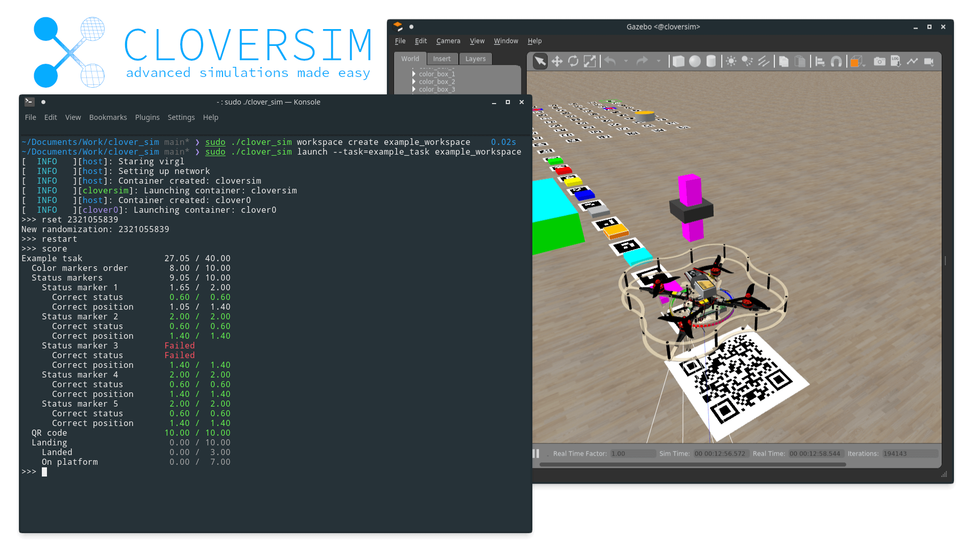Screen dimensions: 980x551
Task: Open the log recorder icon
Action: [896, 61]
